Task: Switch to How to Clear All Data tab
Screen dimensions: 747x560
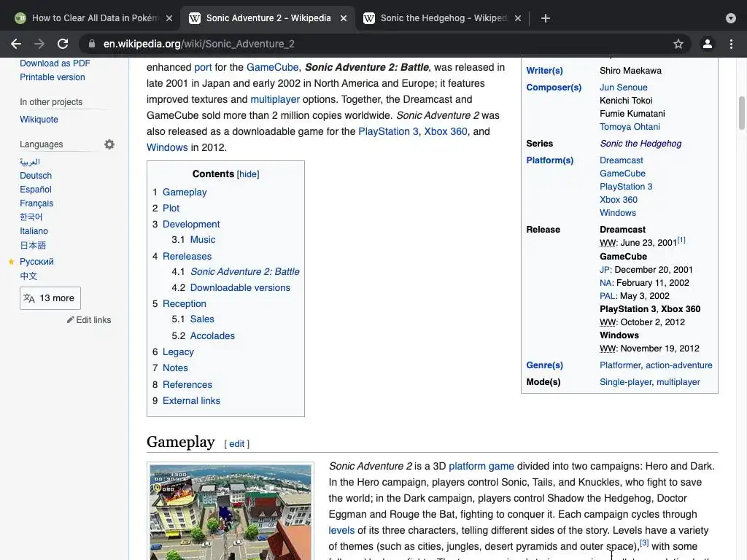Action: pos(93,18)
